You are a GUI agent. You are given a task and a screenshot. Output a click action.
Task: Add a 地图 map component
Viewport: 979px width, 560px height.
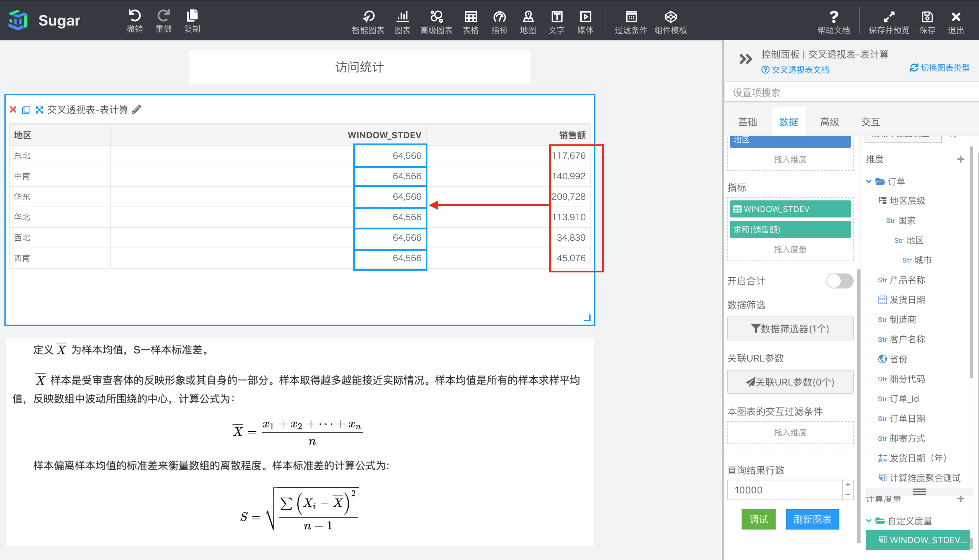coord(528,22)
